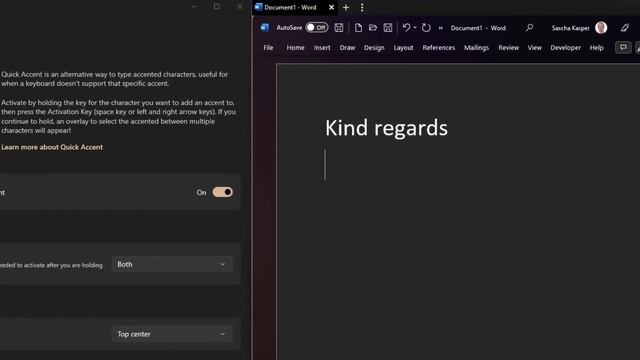The width and height of the screenshot is (640, 360).
Task: Toggle AutoSave off switch in Word
Action: [x=317, y=27]
